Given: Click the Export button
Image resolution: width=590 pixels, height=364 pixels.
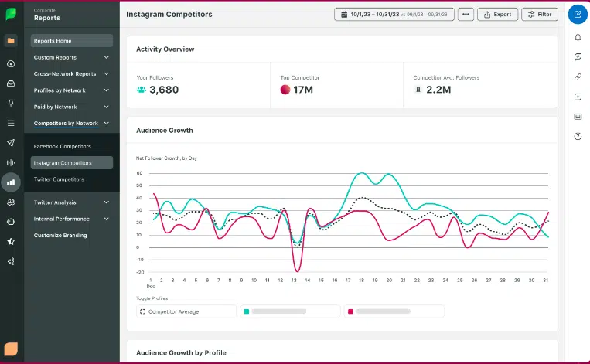Looking at the screenshot, I should click(497, 14).
